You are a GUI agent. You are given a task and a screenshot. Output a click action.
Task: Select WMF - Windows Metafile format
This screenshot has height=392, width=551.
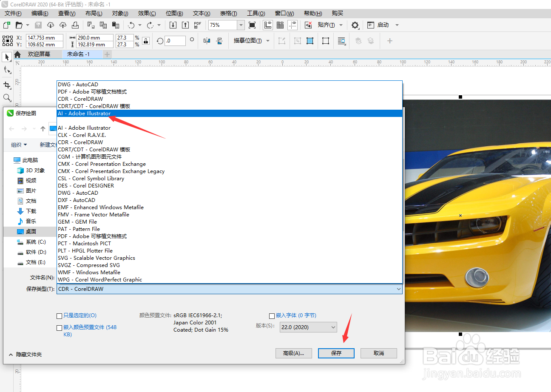pyautogui.click(x=230, y=273)
